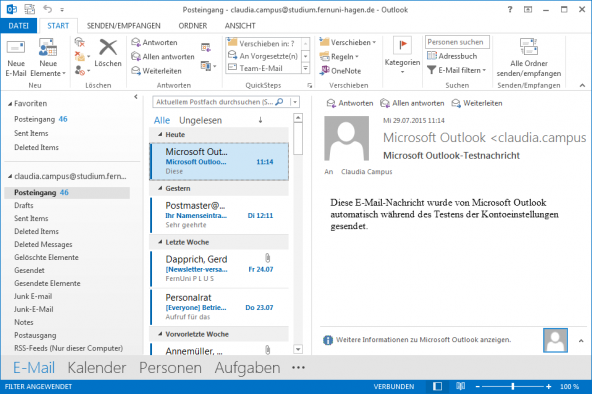
Task: Delete message with Löschen icon
Action: [x=108, y=48]
